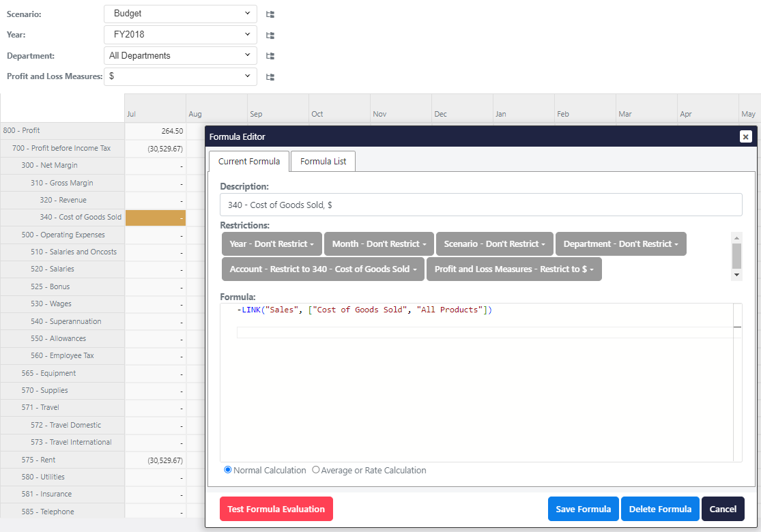The image size is (761, 532).
Task: Select Average or Rate Calculation option
Action: point(315,470)
